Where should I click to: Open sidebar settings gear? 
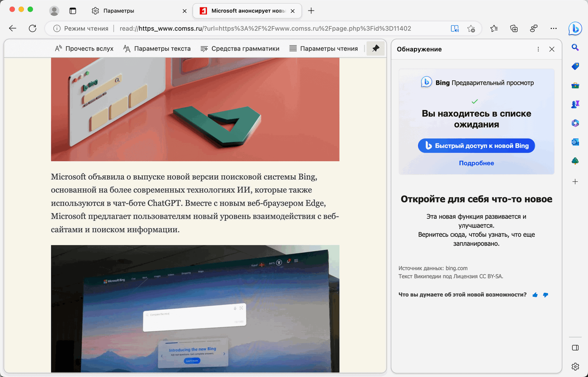pos(575,366)
